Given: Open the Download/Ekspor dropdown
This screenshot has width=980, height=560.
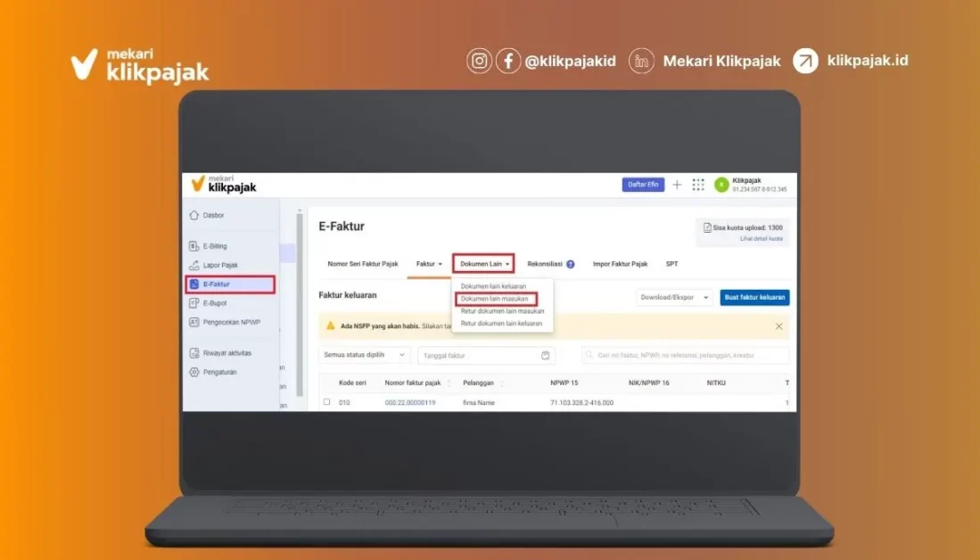Looking at the screenshot, I should tap(674, 298).
